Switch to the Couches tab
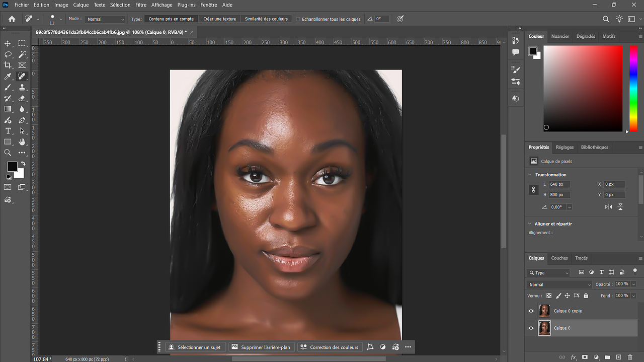 pyautogui.click(x=559, y=258)
